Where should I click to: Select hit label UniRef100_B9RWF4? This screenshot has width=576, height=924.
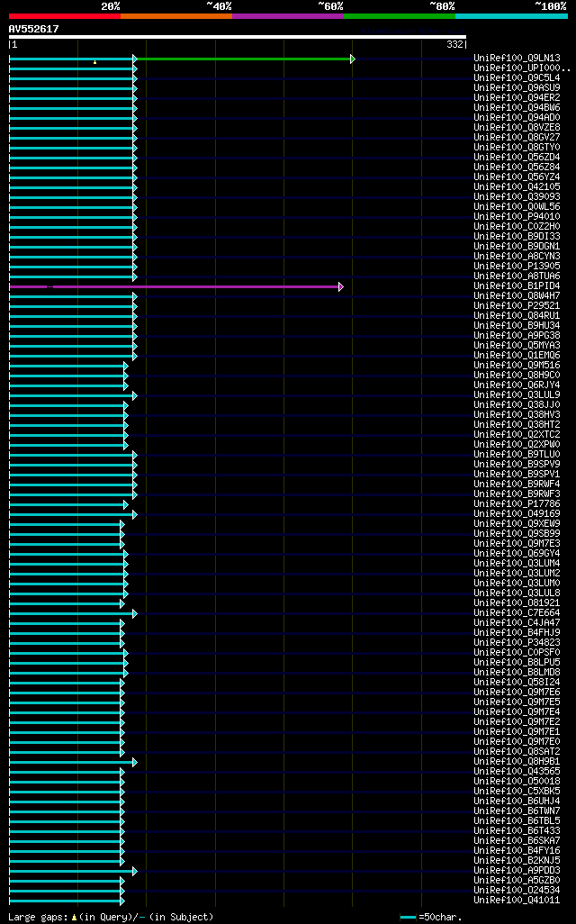coord(517,485)
